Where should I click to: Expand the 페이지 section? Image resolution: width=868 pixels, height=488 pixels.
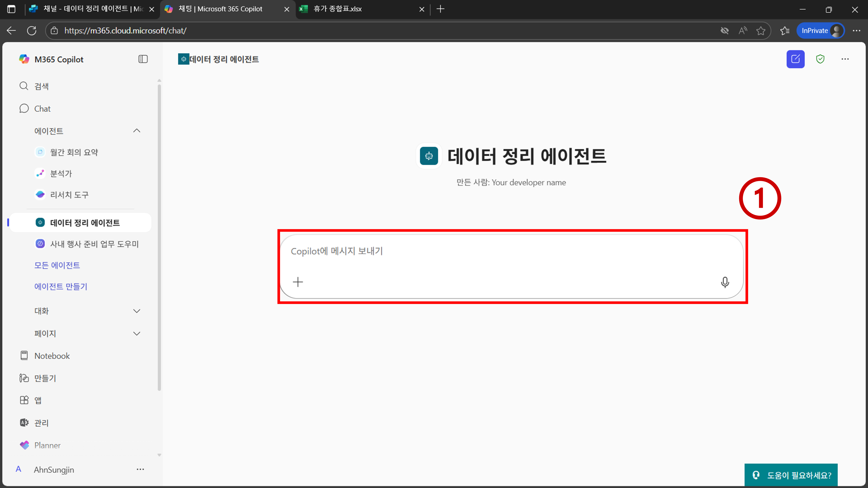click(136, 333)
